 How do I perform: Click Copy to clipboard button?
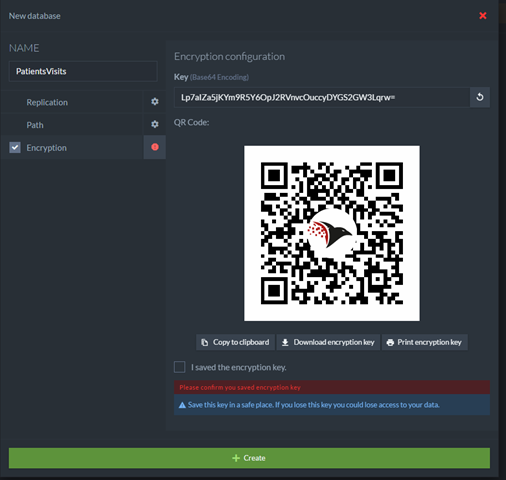[235, 342]
